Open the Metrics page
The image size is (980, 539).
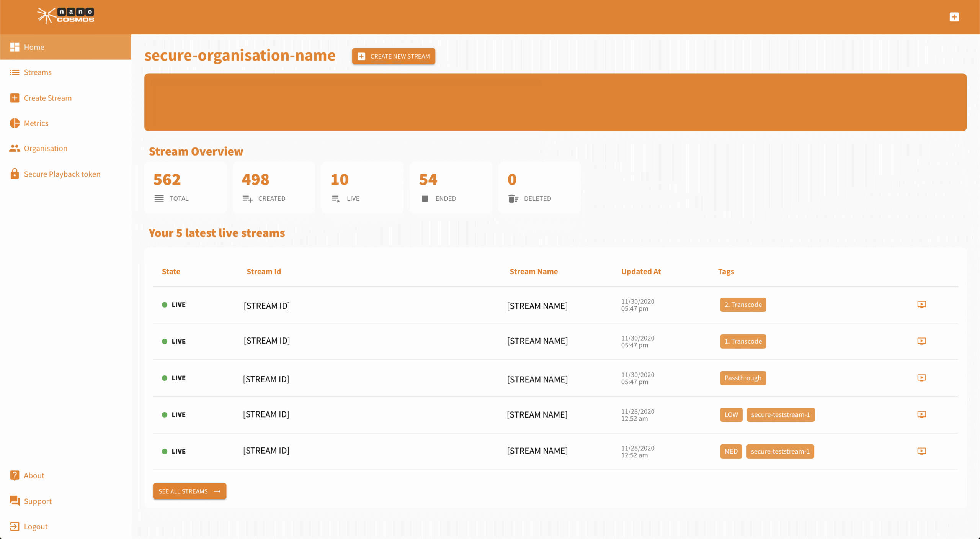36,123
